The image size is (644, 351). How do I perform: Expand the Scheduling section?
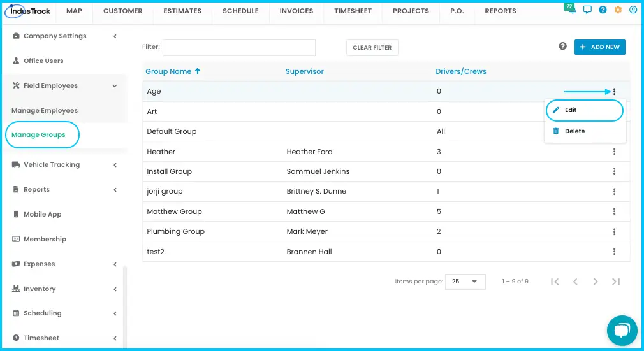point(115,313)
